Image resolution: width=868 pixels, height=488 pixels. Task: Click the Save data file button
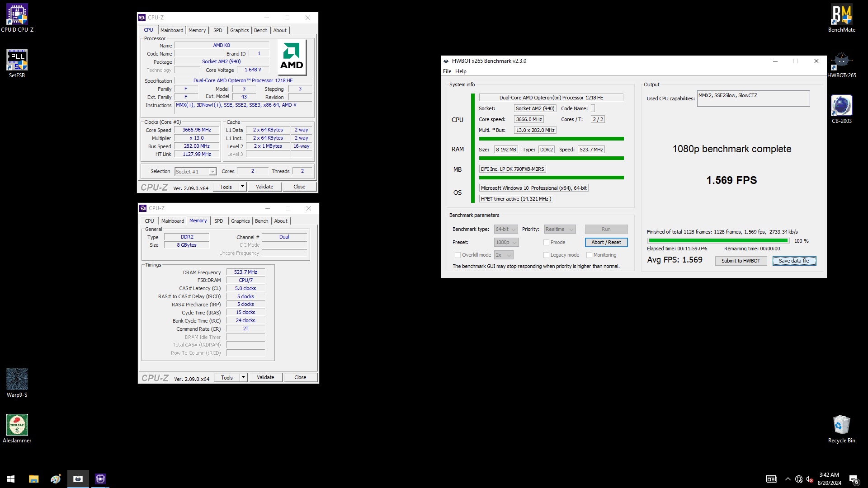tap(794, 261)
